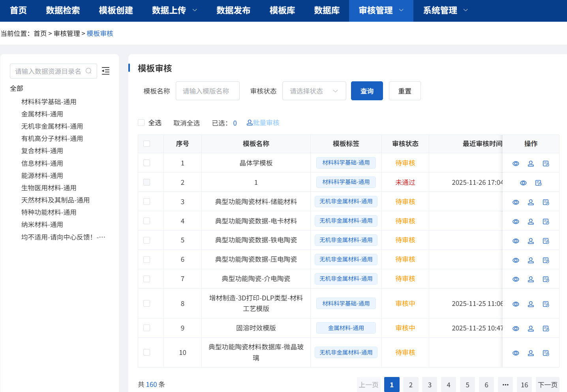Jump to page 16 in pagination
Screen dimensions: 567x392
coord(524,384)
